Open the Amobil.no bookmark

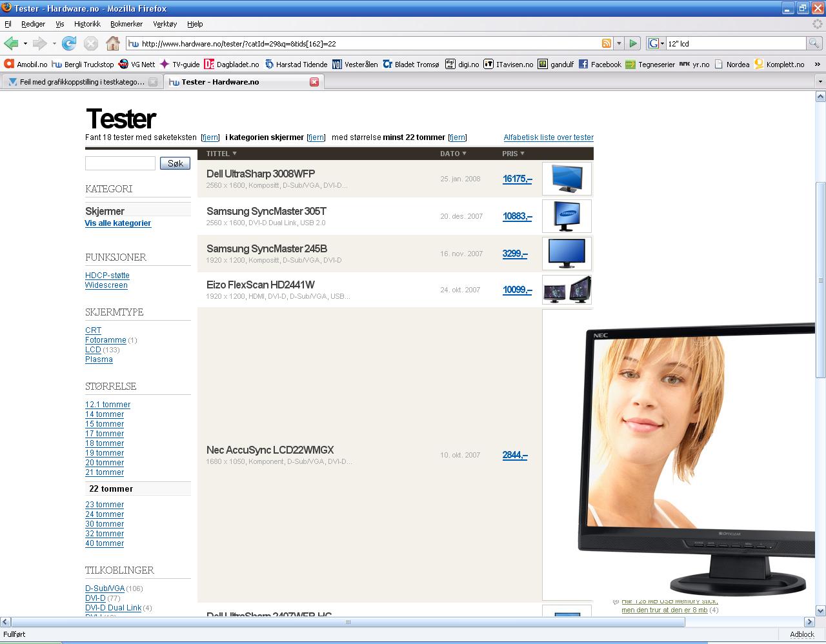(26, 64)
